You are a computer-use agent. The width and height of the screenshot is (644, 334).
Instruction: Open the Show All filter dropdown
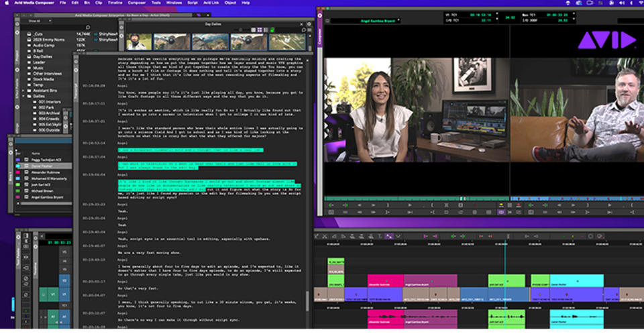pos(39,21)
